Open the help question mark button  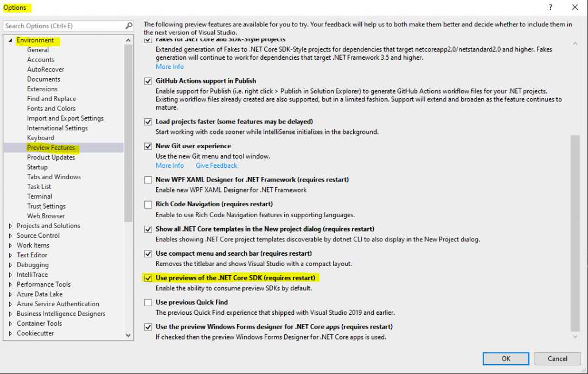tap(550, 7)
